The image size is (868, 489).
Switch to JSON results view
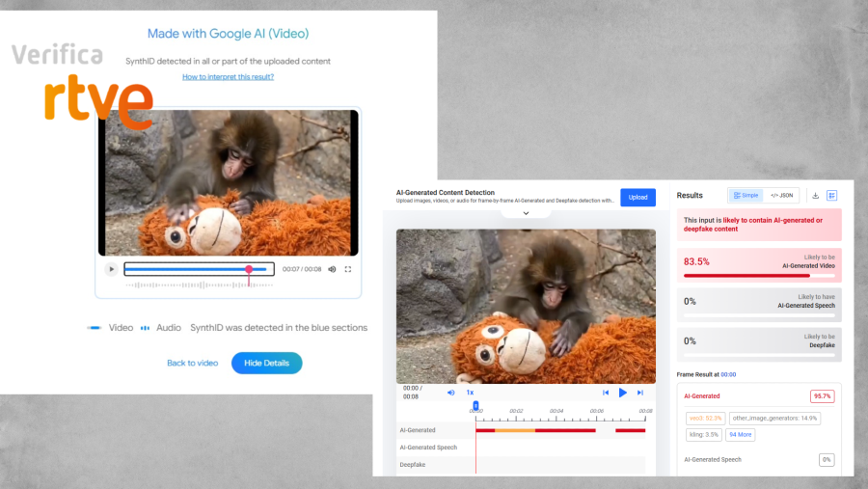781,196
